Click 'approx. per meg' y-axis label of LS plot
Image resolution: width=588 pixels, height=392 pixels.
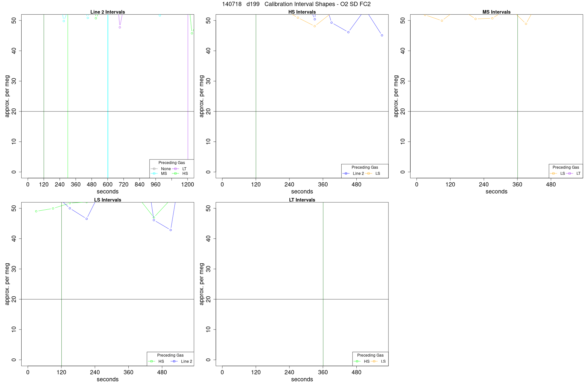(7, 284)
